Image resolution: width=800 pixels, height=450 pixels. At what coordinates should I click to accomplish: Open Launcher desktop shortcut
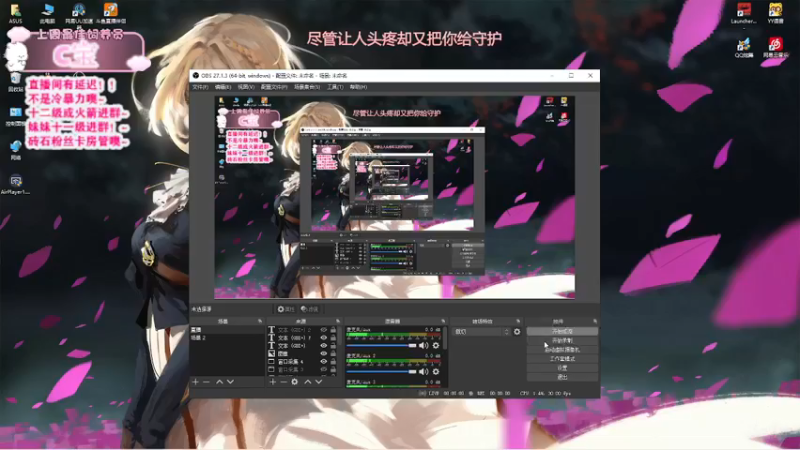tap(743, 14)
